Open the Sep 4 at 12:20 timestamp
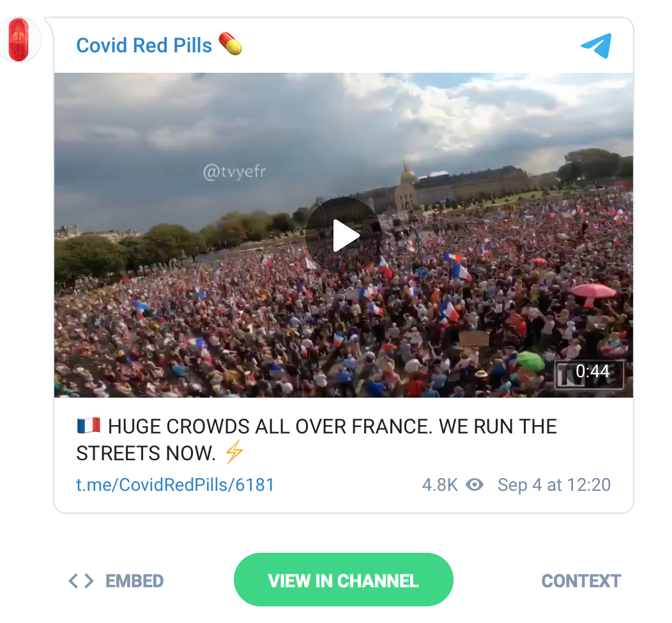The height and width of the screenshot is (623, 672). [554, 484]
